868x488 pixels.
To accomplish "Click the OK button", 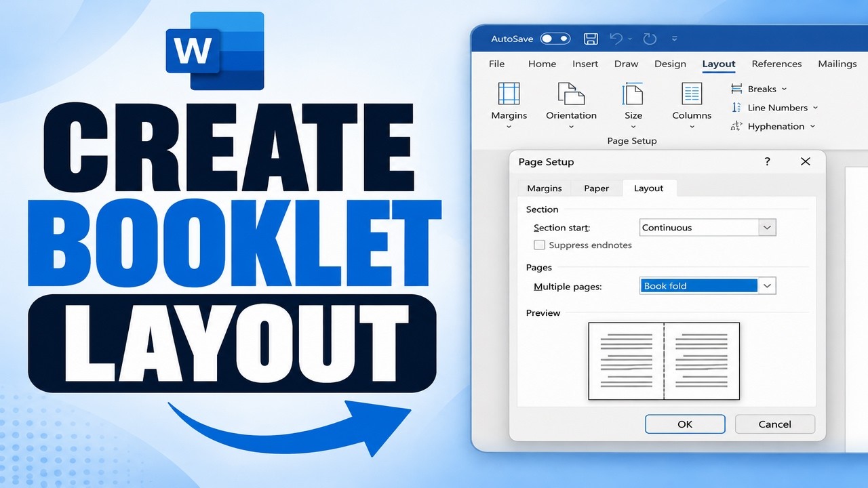I will coord(685,424).
